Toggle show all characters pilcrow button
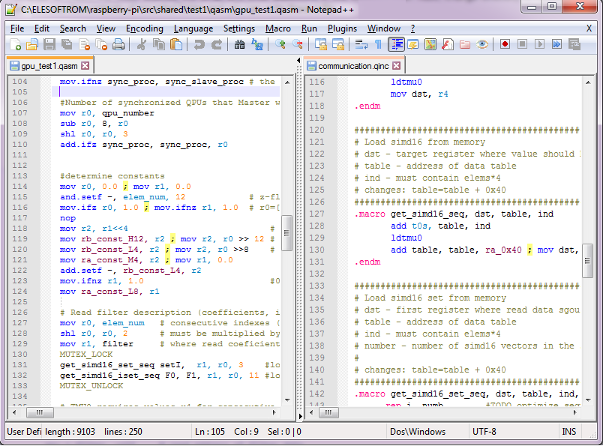603x446 pixels. point(378,45)
